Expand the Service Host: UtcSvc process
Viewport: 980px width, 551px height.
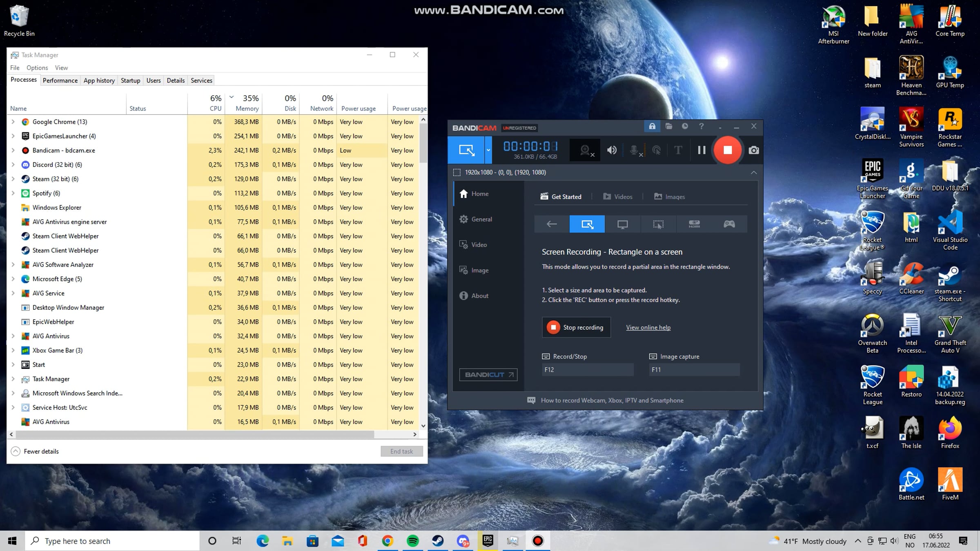[13, 407]
